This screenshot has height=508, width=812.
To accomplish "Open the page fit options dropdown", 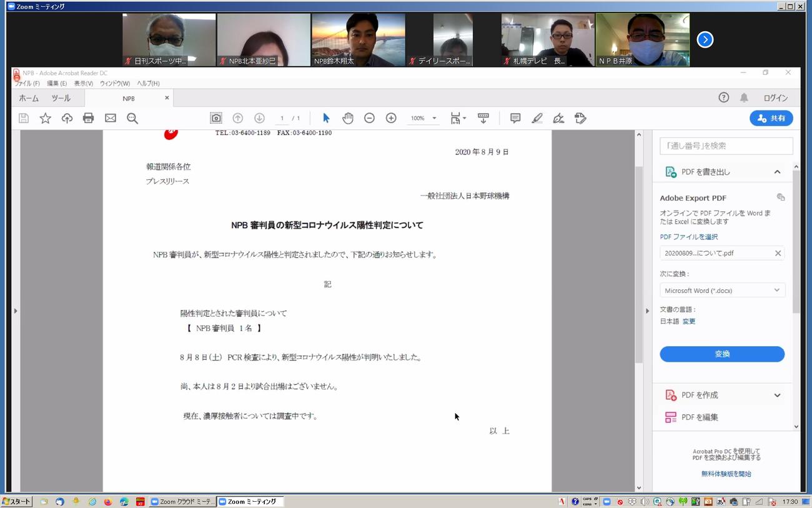I will coord(458,118).
